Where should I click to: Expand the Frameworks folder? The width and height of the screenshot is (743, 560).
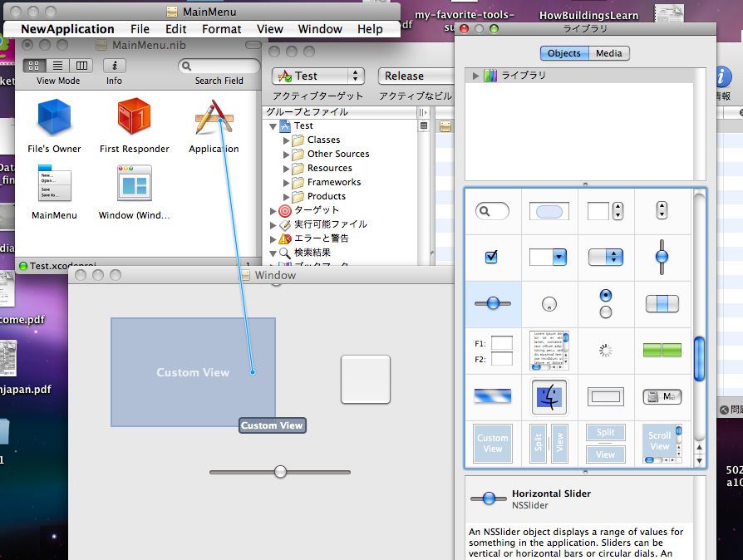286,184
